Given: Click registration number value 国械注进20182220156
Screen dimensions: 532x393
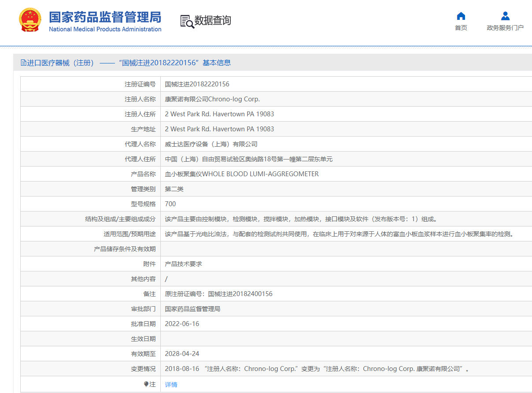Looking at the screenshot, I should 197,84.
